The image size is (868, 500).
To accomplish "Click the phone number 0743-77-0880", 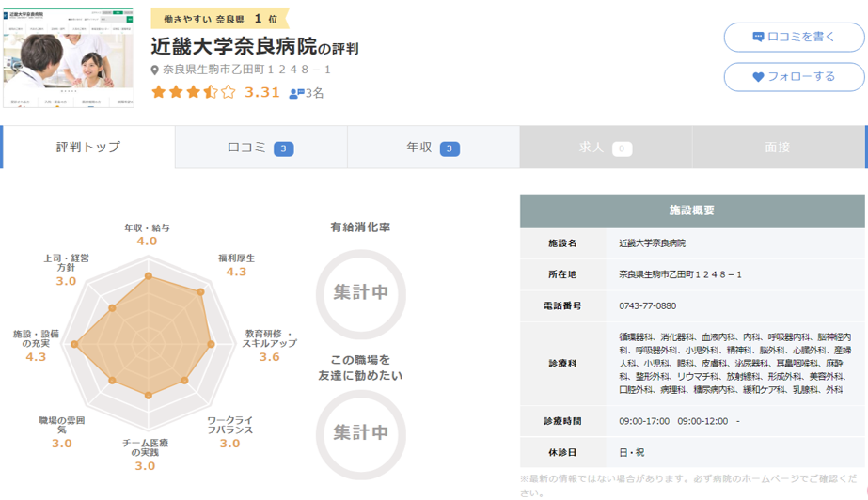I will (x=647, y=305).
